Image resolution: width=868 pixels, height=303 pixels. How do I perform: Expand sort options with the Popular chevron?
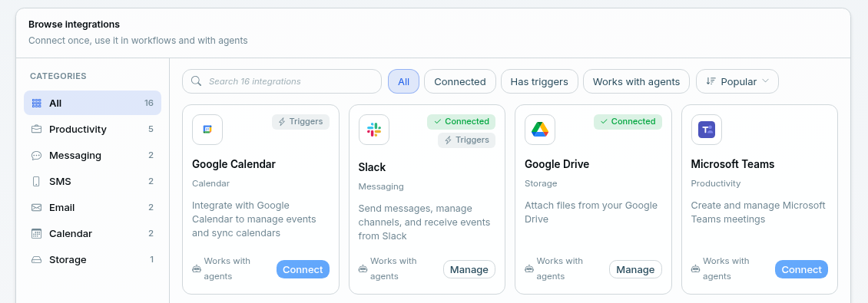pyautogui.click(x=766, y=81)
